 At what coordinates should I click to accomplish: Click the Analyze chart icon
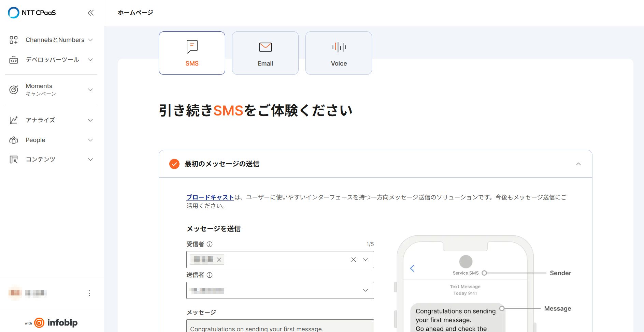point(14,120)
